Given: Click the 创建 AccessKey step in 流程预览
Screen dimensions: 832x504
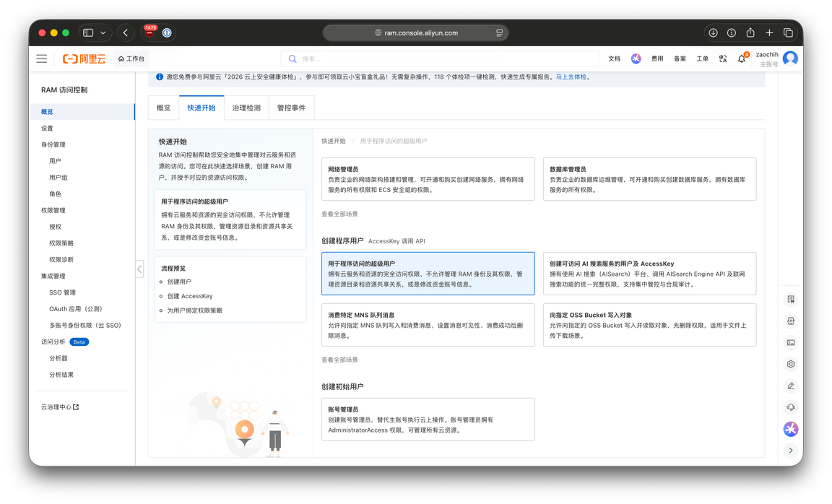Looking at the screenshot, I should tap(190, 296).
